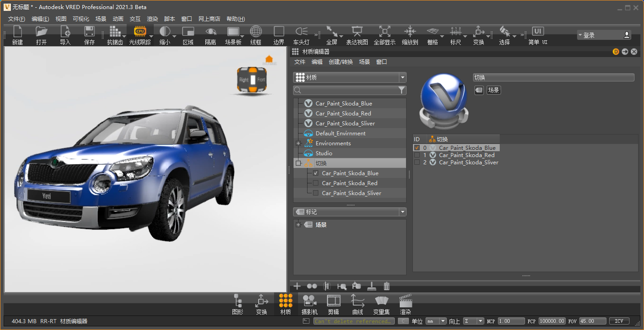Open the 可视化 menu
The height and width of the screenshot is (330, 644).
81,19
